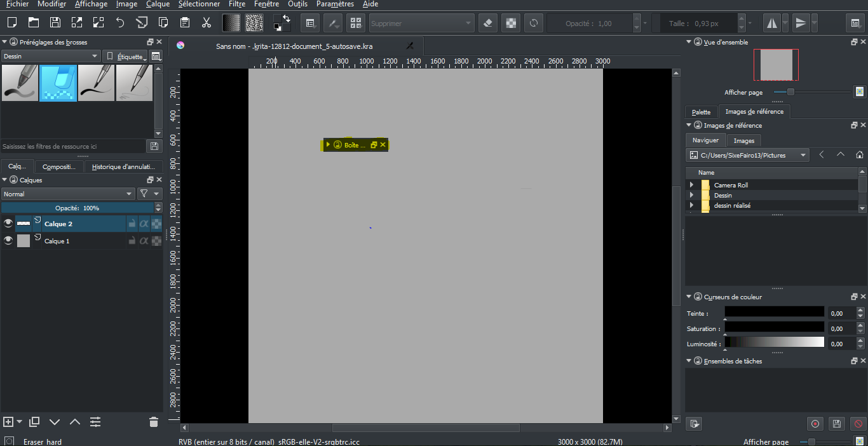This screenshot has height=446, width=868.
Task: Click the pattern selector in the toolbar
Action: click(x=253, y=22)
